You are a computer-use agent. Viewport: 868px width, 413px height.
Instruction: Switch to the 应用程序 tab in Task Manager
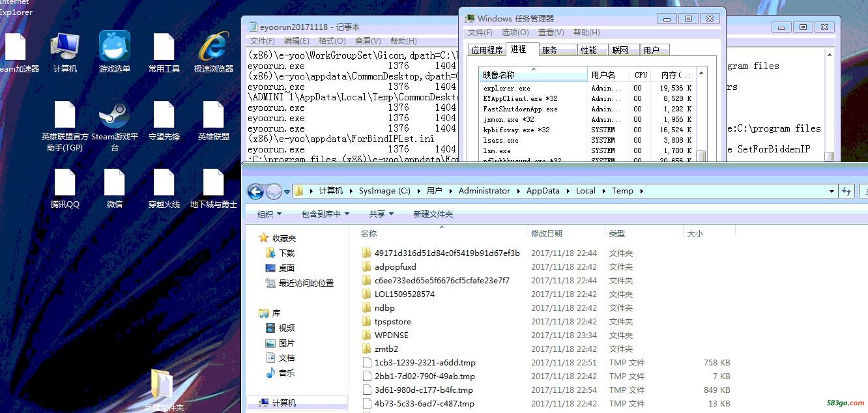[x=487, y=50]
